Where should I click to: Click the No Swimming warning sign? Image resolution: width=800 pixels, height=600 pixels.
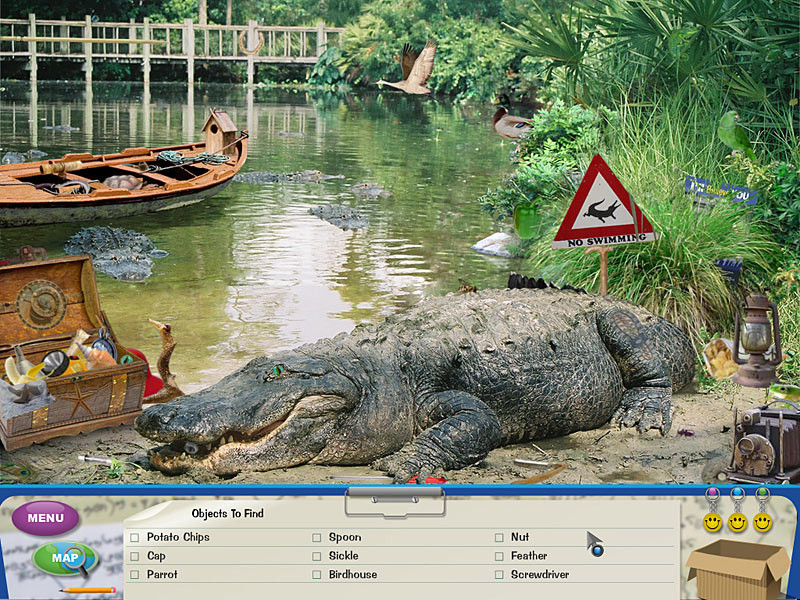point(603,205)
